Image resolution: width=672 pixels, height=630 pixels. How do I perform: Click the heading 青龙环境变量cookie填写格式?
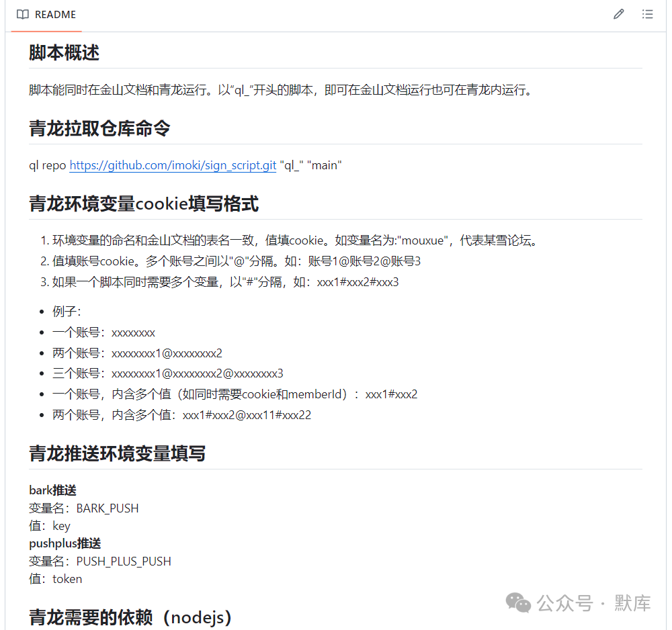pyautogui.click(x=144, y=204)
